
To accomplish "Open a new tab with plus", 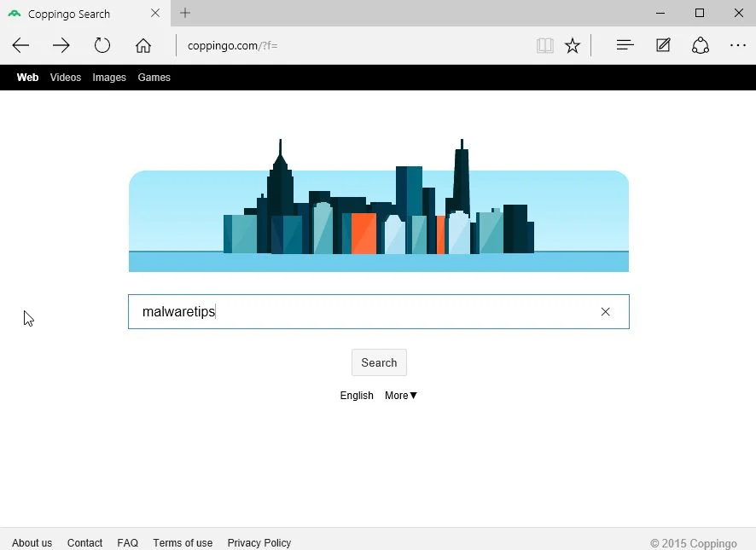I will click(185, 13).
